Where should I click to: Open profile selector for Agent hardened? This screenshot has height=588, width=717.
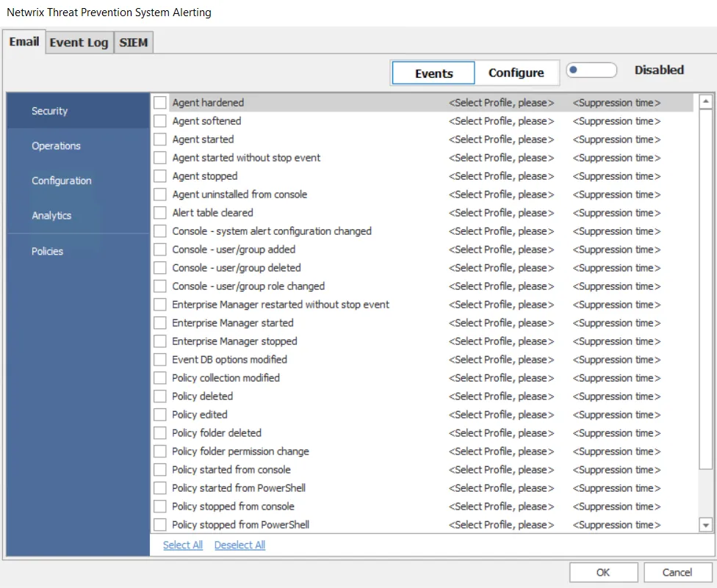501,103
